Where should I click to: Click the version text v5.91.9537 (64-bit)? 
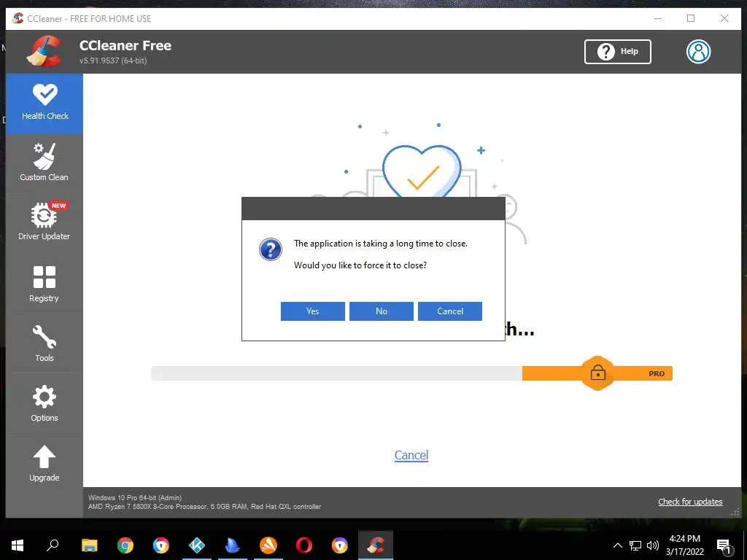[x=113, y=61]
